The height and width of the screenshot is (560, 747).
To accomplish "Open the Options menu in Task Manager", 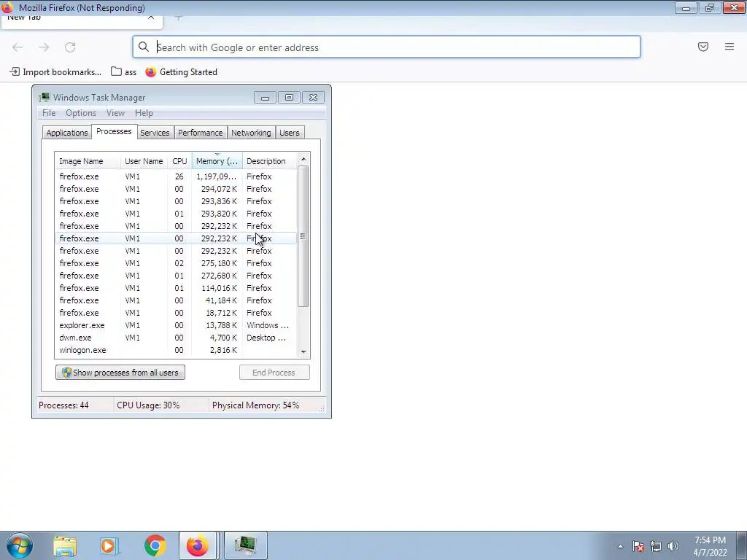I will tap(81, 113).
